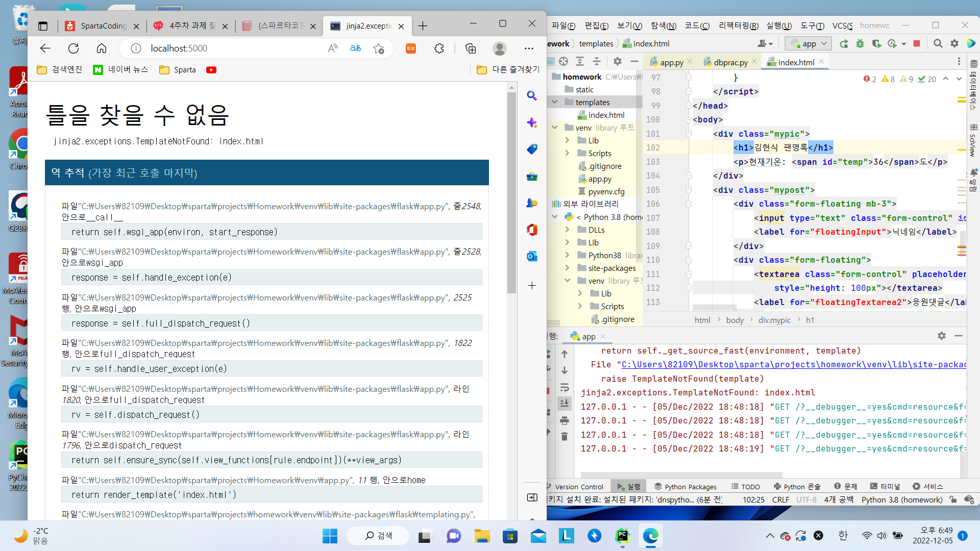Open traceback file link in Run console
The image size is (980, 551).
794,365
